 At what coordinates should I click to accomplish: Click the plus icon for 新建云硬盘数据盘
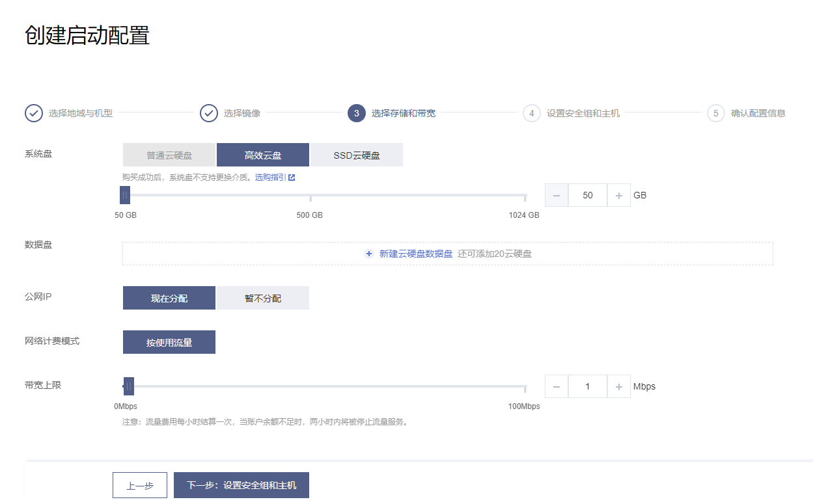pos(369,254)
